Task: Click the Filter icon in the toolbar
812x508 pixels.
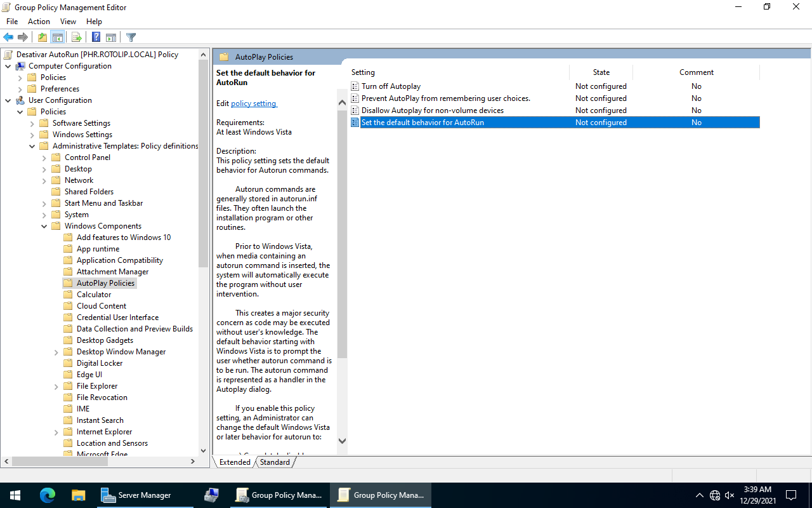Action: tap(131, 37)
